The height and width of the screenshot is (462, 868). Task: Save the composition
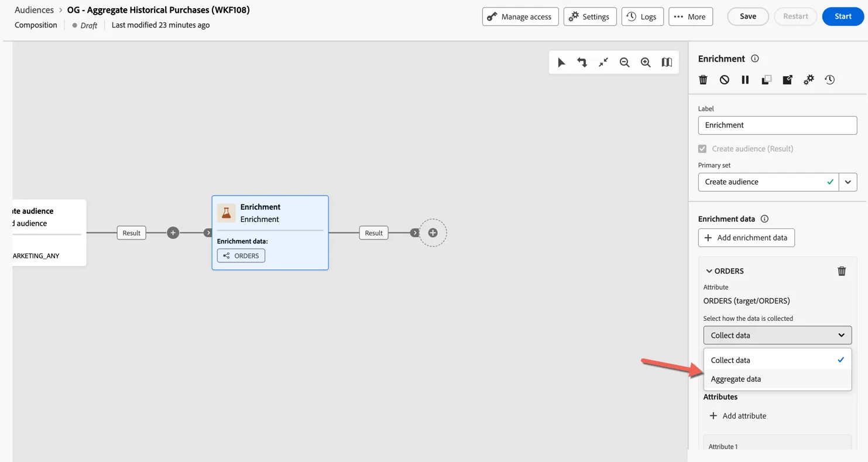747,16
